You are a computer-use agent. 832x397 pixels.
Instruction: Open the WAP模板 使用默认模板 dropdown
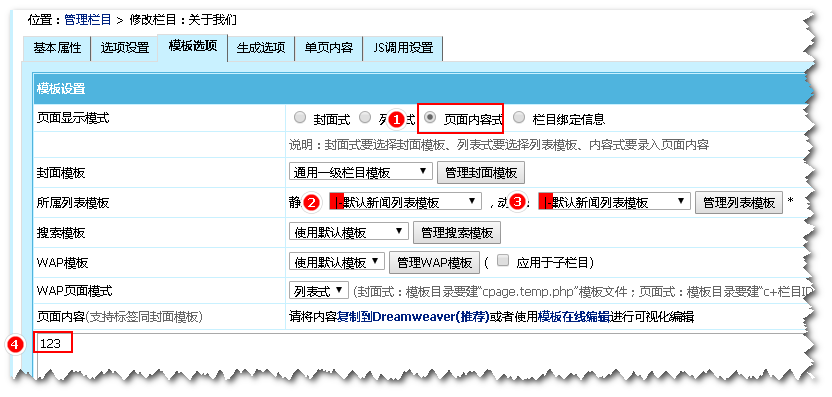tap(336, 262)
